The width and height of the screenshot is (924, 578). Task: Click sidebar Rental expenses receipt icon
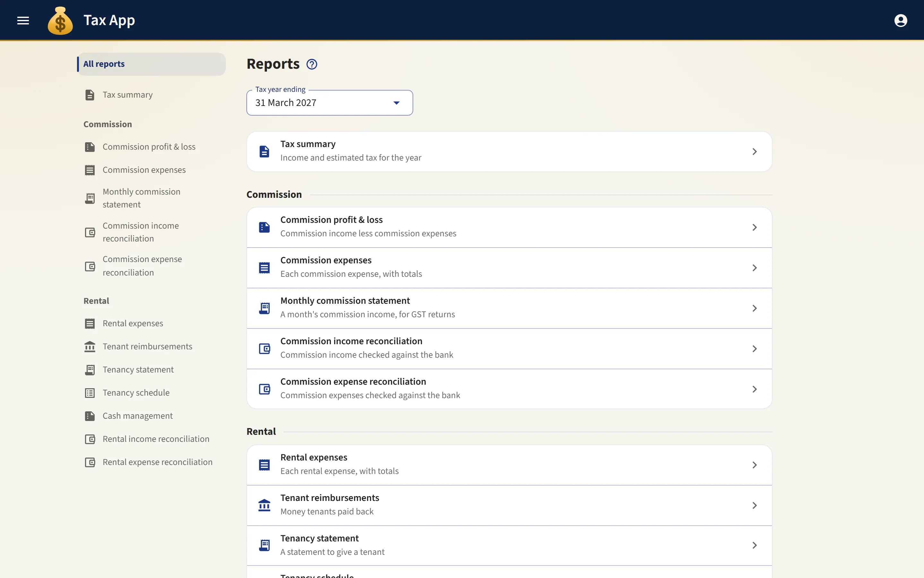click(90, 324)
